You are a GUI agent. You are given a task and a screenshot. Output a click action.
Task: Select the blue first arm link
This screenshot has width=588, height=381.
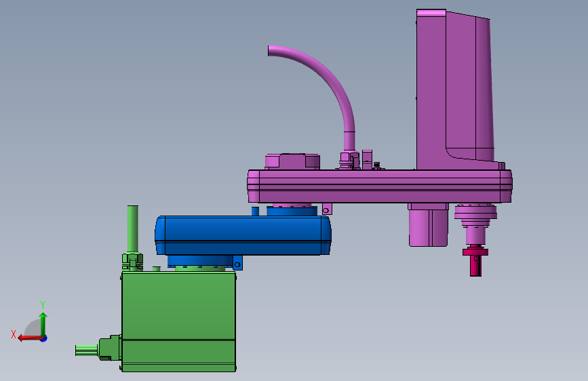[x=243, y=235]
